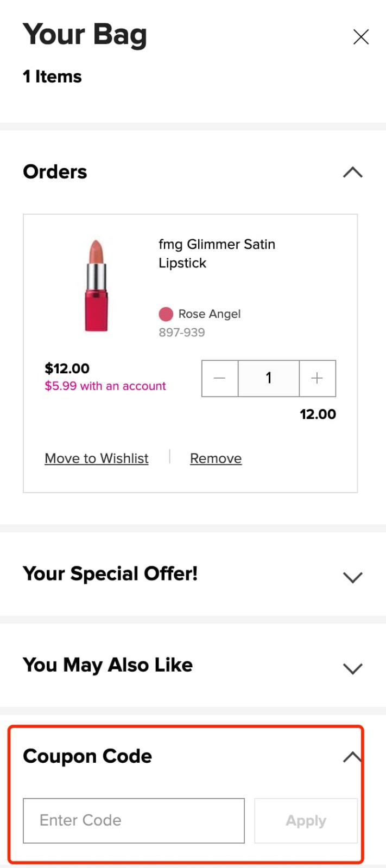Click the plus icon to increase quantity
Screen dimensions: 386x868
point(317,378)
